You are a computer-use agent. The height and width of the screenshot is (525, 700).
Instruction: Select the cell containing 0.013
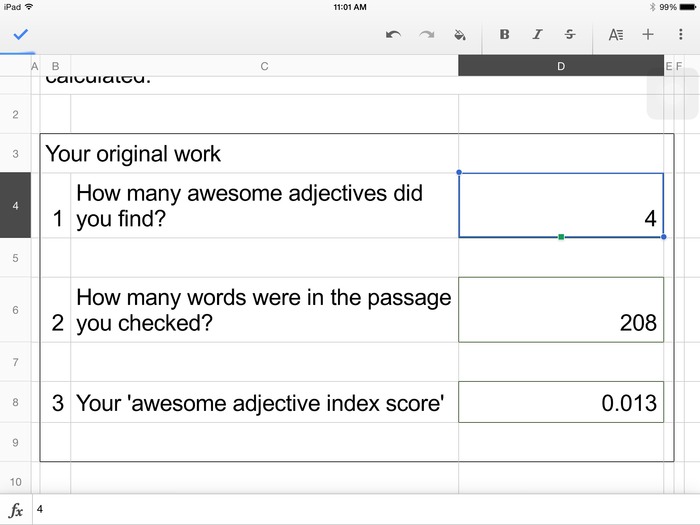click(560, 402)
